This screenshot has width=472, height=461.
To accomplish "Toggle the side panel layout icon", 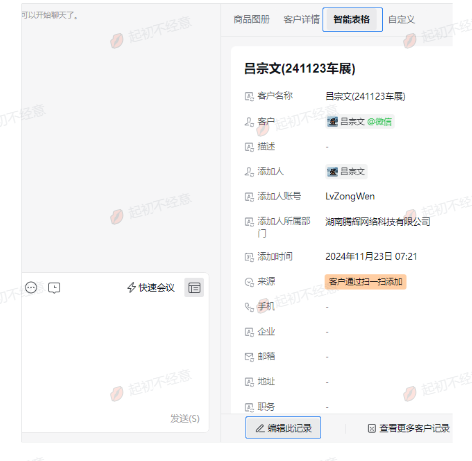I will point(194,287).
